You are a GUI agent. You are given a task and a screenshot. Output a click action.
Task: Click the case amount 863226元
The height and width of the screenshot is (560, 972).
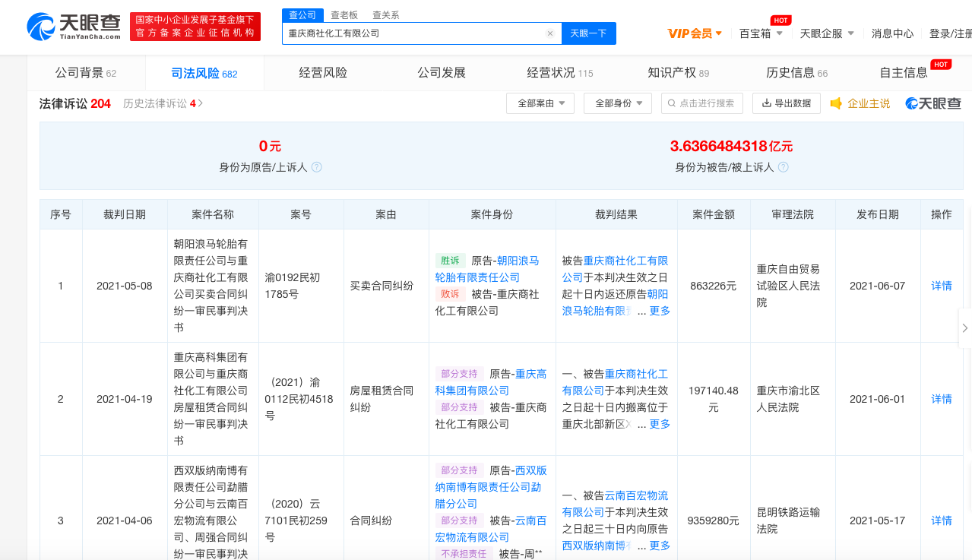714,286
